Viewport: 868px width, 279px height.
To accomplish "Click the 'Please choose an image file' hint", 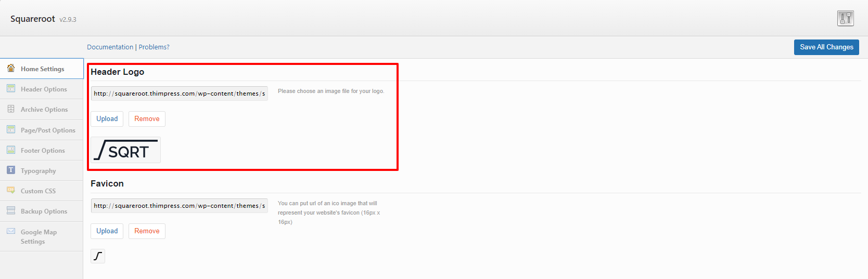I will (331, 91).
